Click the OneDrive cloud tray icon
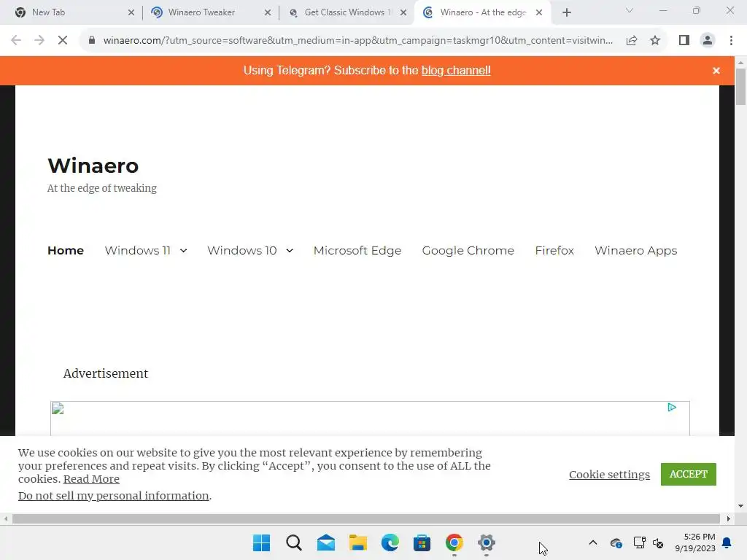Image resolution: width=747 pixels, height=560 pixels. pyautogui.click(x=616, y=542)
